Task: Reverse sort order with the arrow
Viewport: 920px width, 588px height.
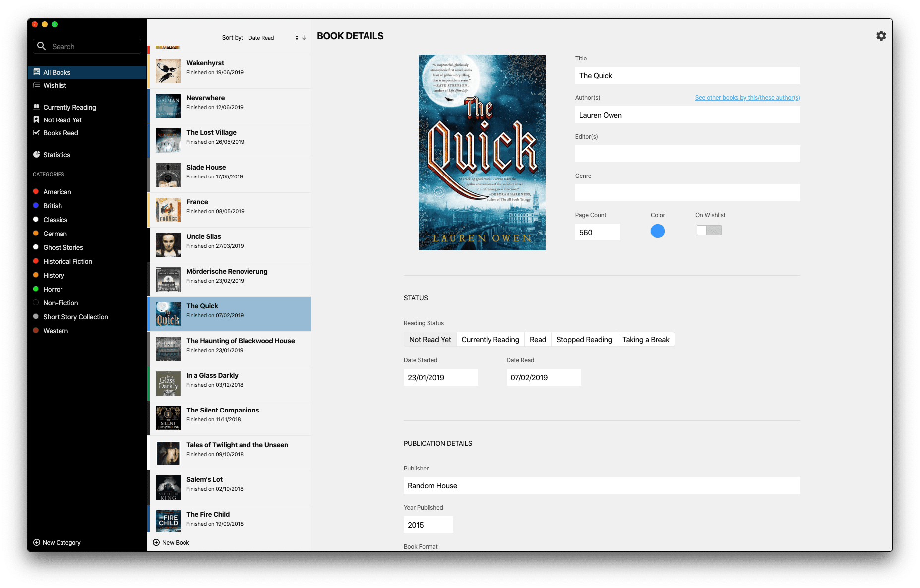Action: 304,38
